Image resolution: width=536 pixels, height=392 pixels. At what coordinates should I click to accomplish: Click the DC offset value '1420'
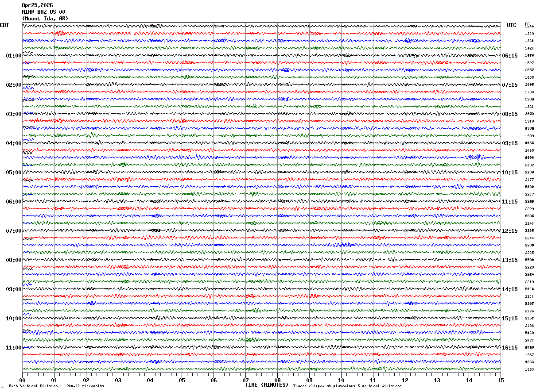(x=529, y=48)
